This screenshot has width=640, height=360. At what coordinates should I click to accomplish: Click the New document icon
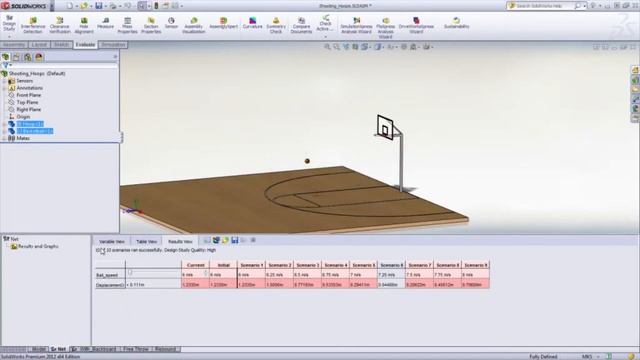[x=70, y=6]
